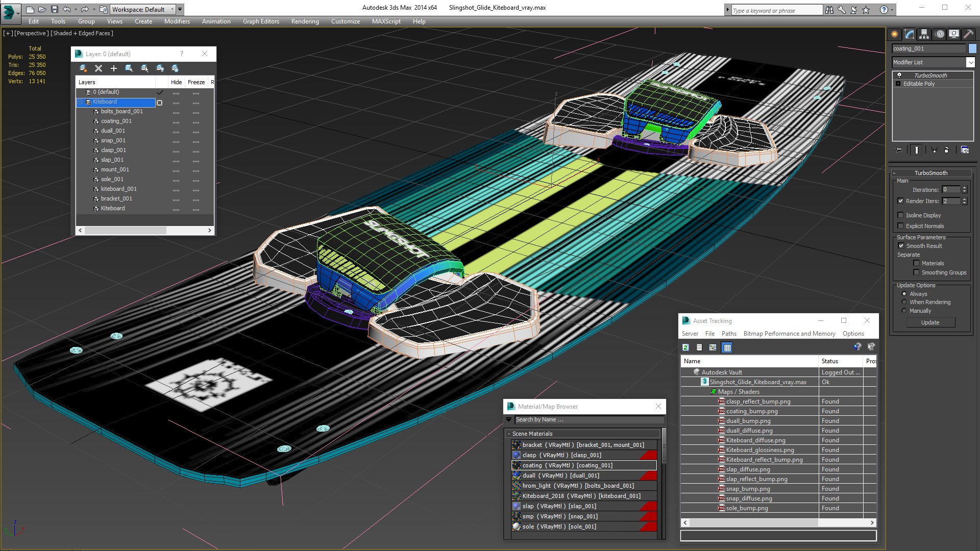Screen dimensions: 980x551
Task: Collapse the Scene Materials group
Action: pyautogui.click(x=508, y=434)
